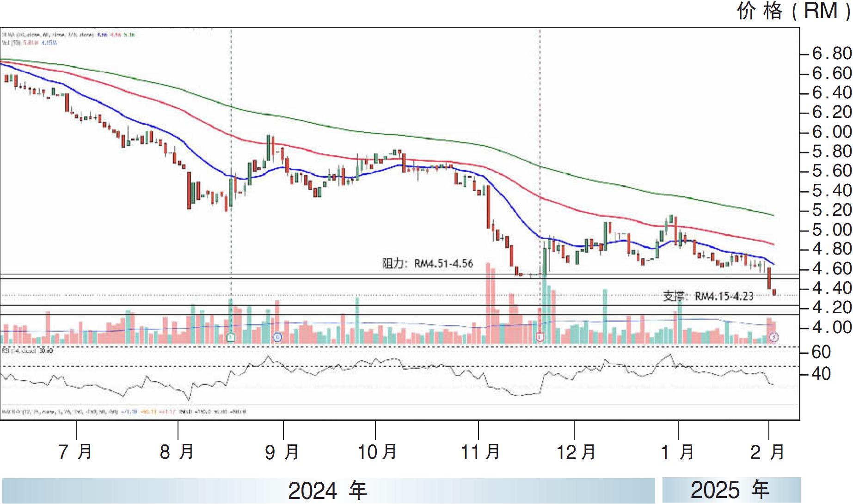The height and width of the screenshot is (504, 853).
Task: Click the 6.40 price axis label
Action: pos(832,93)
